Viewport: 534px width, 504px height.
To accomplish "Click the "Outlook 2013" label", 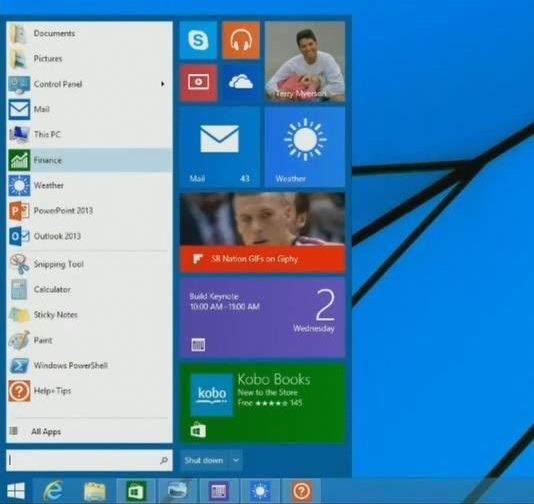I will tap(57, 236).
